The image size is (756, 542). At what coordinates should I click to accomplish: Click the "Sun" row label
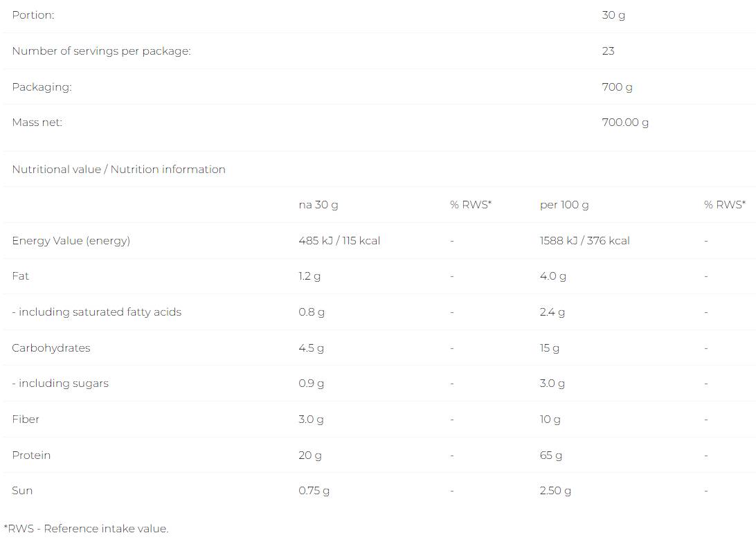[22, 491]
